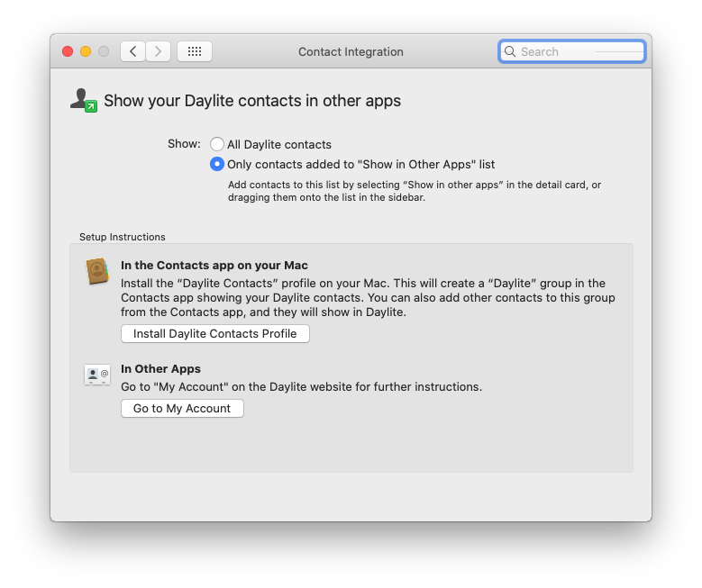Click the 'Install the "Daylite Contacts" profile' paragraph
The width and height of the screenshot is (702, 588).
368,297
